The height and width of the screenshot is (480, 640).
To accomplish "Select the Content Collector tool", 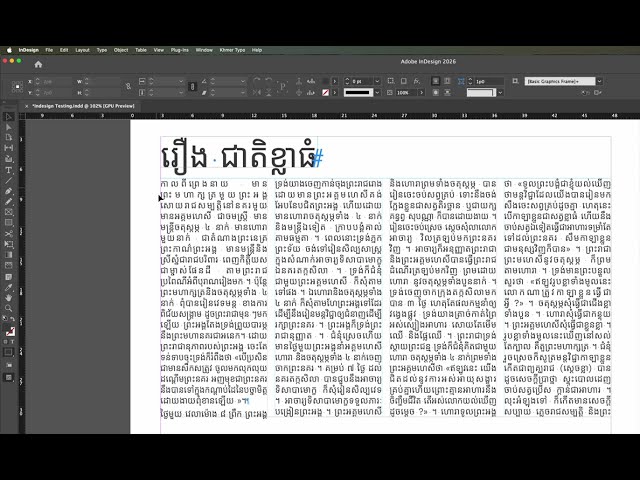I will [x=9, y=159].
